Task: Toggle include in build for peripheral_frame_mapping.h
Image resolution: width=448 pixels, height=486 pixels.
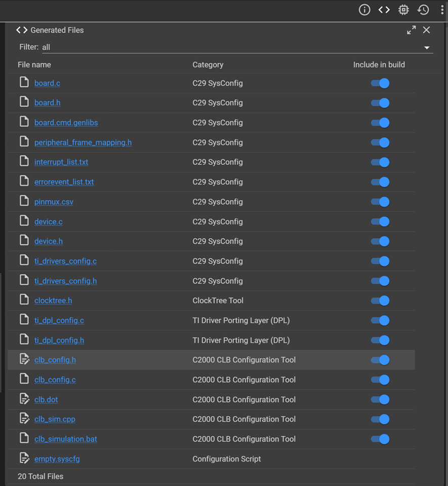Action: pos(380,142)
